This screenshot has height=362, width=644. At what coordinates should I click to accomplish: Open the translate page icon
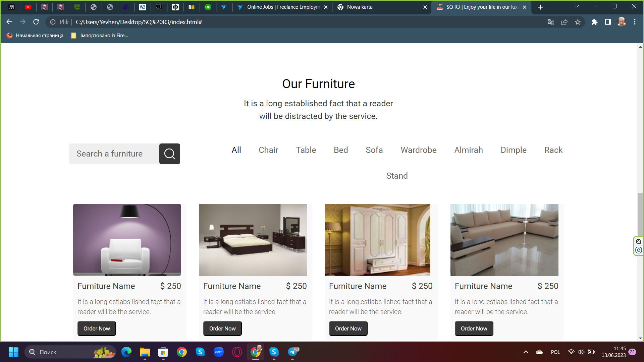(x=551, y=22)
